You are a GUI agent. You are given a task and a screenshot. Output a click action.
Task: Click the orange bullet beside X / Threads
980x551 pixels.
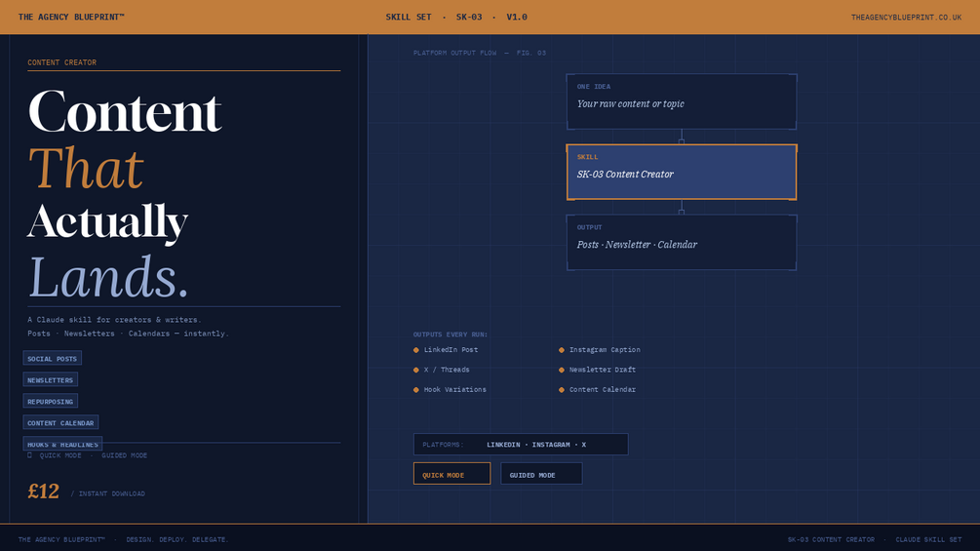(x=416, y=370)
